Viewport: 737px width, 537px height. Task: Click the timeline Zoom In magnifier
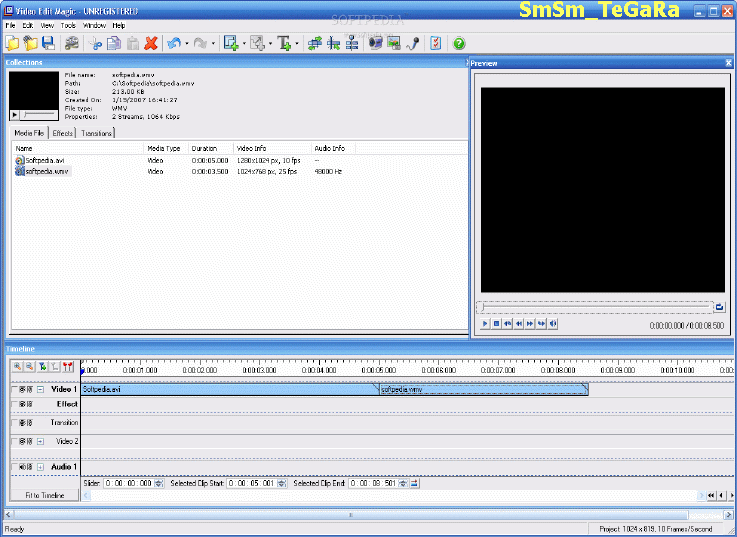[17, 366]
